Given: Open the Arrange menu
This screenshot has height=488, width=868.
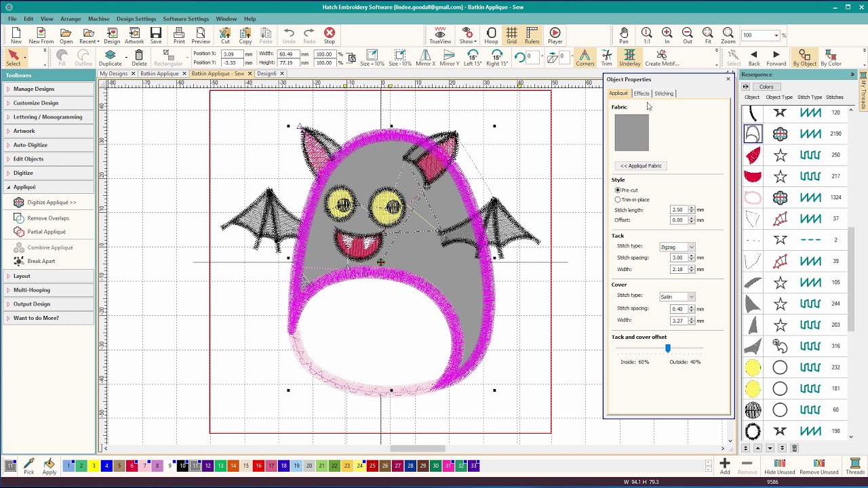Looking at the screenshot, I should 71,19.
